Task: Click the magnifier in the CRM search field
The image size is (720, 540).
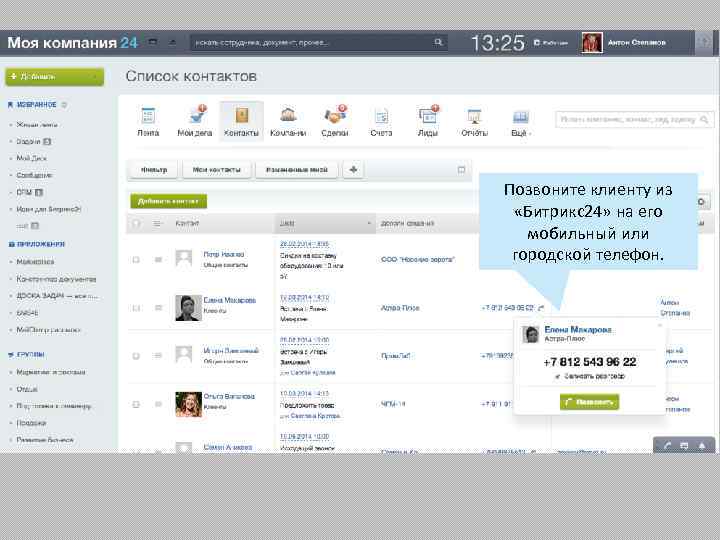Action: (704, 120)
